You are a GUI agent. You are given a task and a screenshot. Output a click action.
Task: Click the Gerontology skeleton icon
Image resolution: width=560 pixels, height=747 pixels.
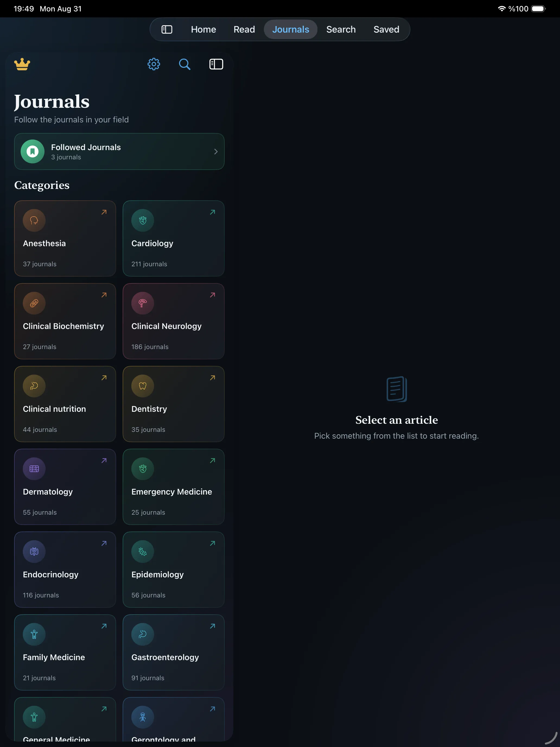142,717
